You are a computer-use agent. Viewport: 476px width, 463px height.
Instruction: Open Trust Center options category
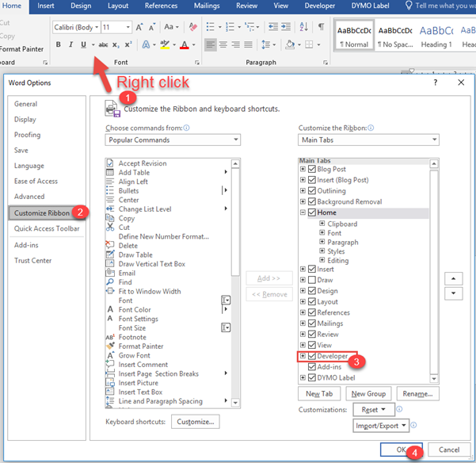click(32, 260)
